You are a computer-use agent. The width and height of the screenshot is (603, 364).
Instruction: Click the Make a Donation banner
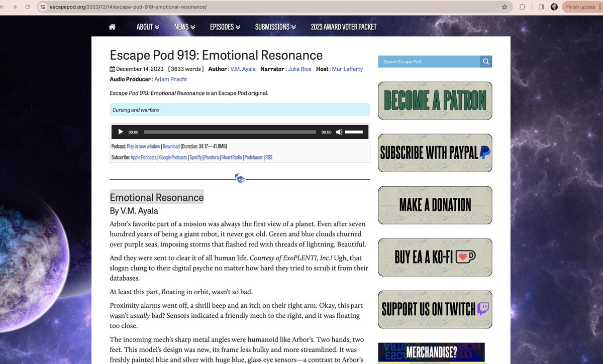point(435,205)
